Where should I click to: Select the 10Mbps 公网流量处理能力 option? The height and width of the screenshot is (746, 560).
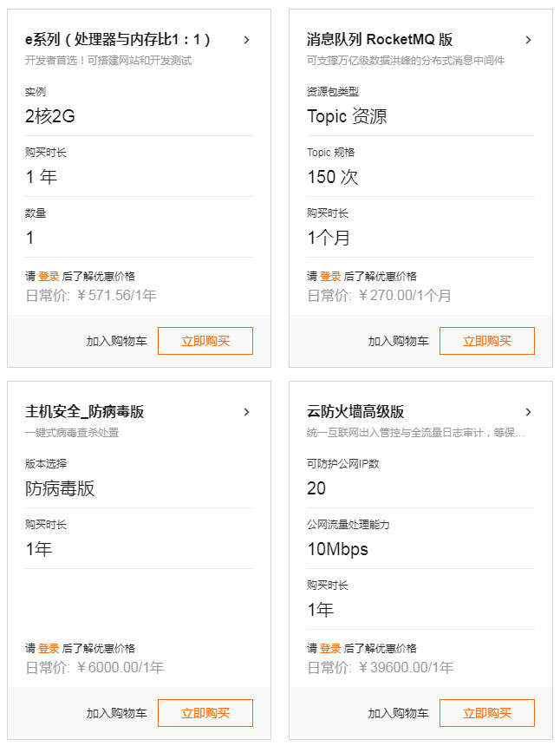click(337, 549)
